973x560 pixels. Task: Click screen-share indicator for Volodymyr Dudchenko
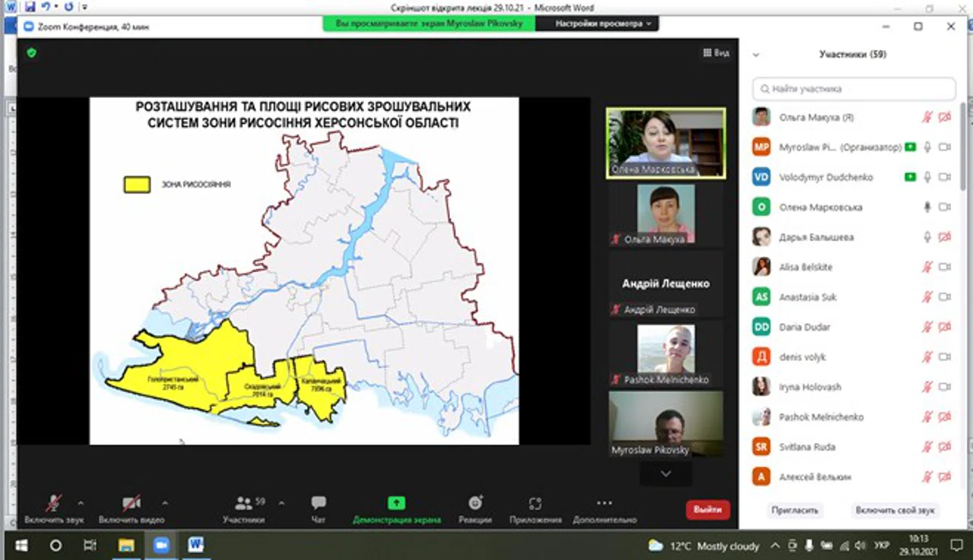coord(910,177)
